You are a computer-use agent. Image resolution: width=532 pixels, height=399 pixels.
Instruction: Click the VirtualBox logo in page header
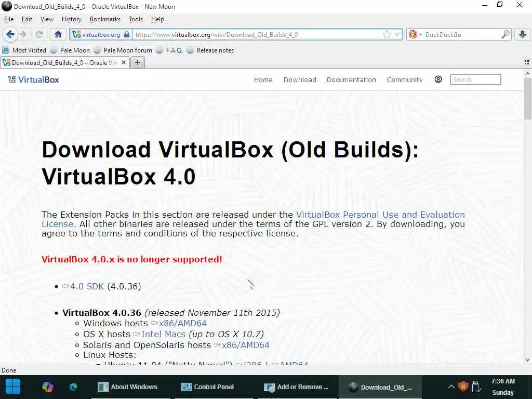coord(33,79)
